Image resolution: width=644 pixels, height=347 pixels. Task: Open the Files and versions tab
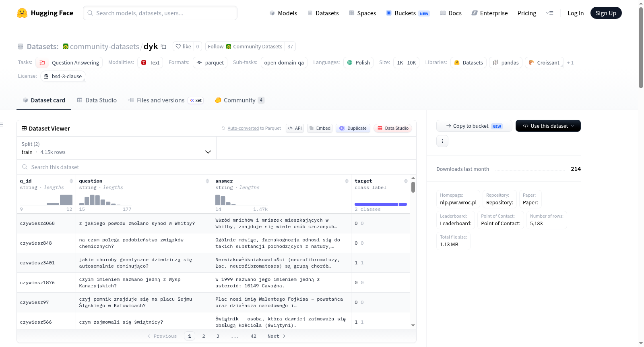(166, 100)
